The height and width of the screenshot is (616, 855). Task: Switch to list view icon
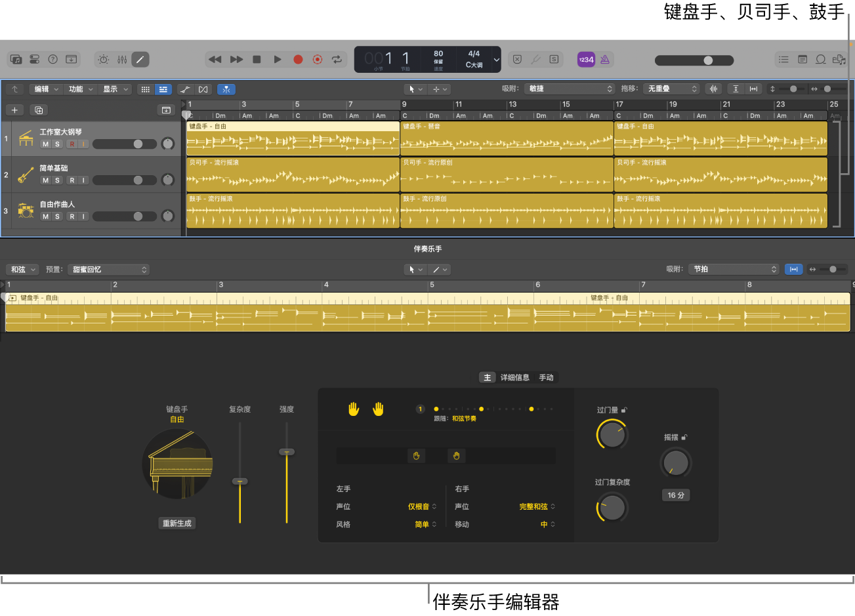[x=163, y=89]
